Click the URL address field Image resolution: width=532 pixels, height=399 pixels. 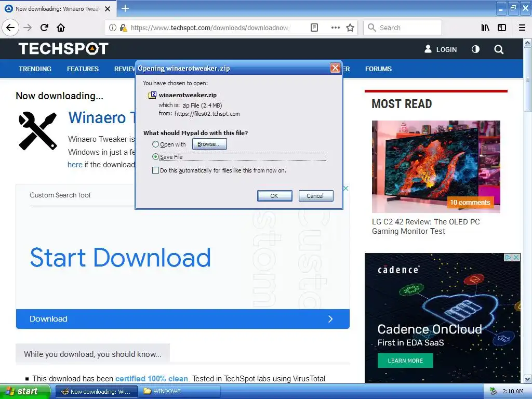click(x=210, y=28)
